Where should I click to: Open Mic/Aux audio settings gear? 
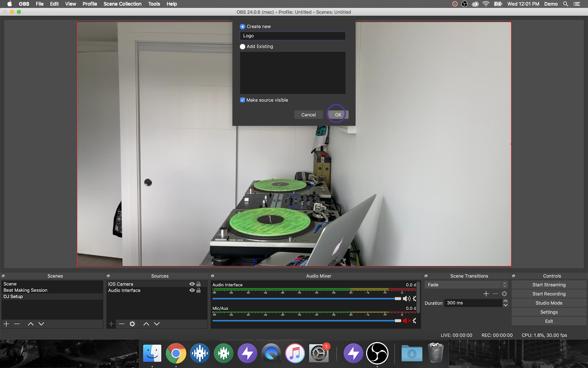click(415, 321)
